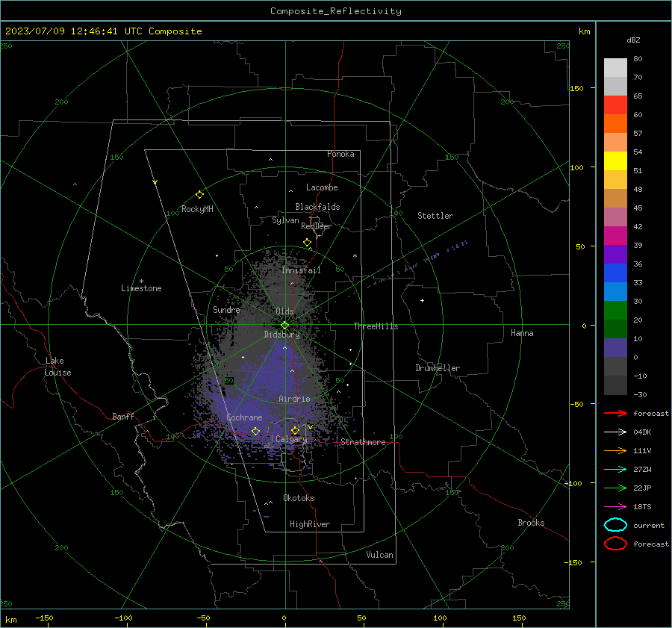This screenshot has width=672, height=628.
Task: Click the asterisk marker above Limestone
Action: [141, 282]
